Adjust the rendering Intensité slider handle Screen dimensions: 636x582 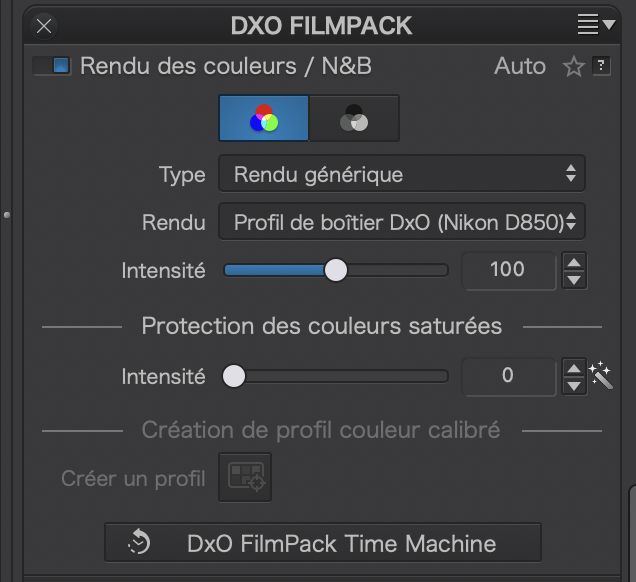click(x=336, y=270)
